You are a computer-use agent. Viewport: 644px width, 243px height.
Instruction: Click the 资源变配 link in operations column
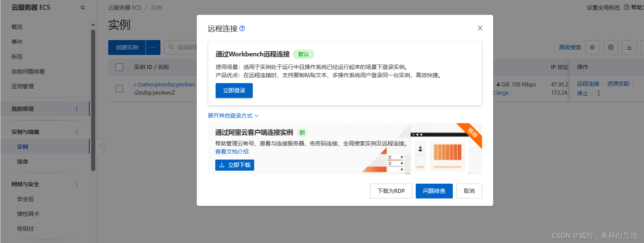pyautogui.click(x=618, y=84)
